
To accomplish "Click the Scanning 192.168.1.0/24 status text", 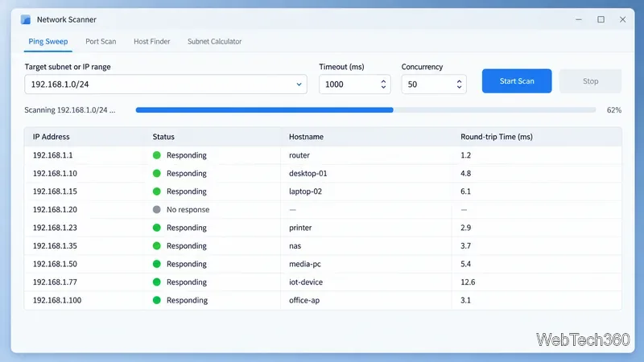I will (70, 110).
